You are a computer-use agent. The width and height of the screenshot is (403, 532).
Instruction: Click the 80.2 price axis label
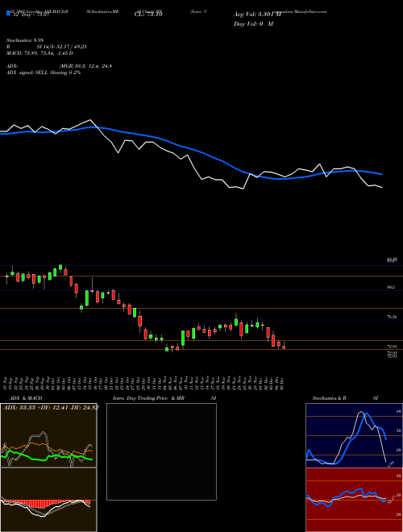pyautogui.click(x=391, y=287)
